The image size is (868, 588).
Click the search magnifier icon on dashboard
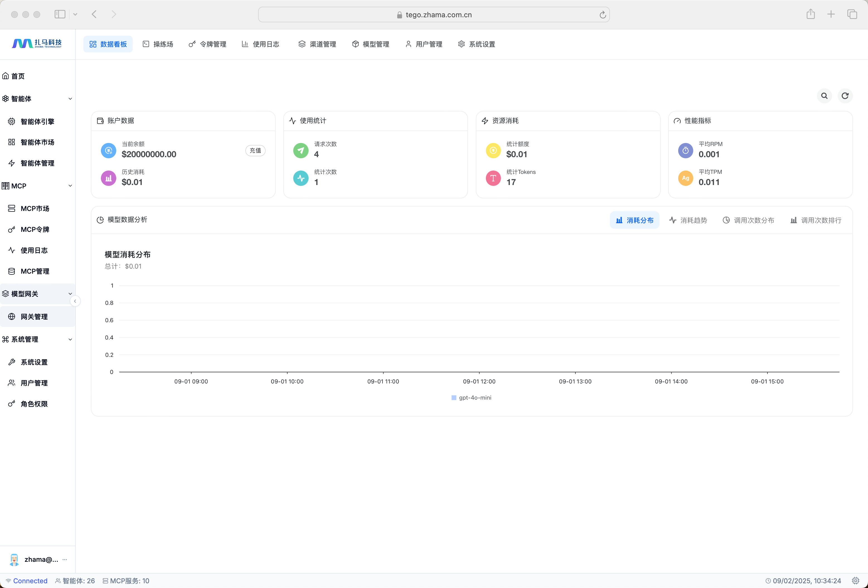pyautogui.click(x=824, y=96)
